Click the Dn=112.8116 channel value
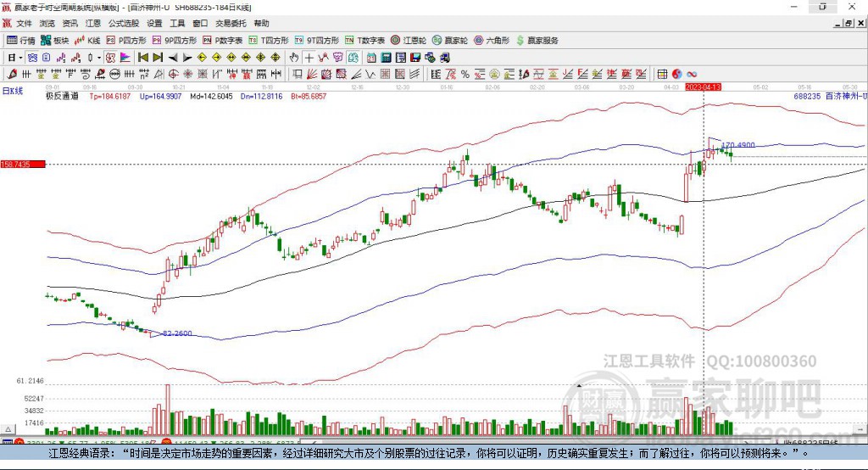 click(261, 96)
